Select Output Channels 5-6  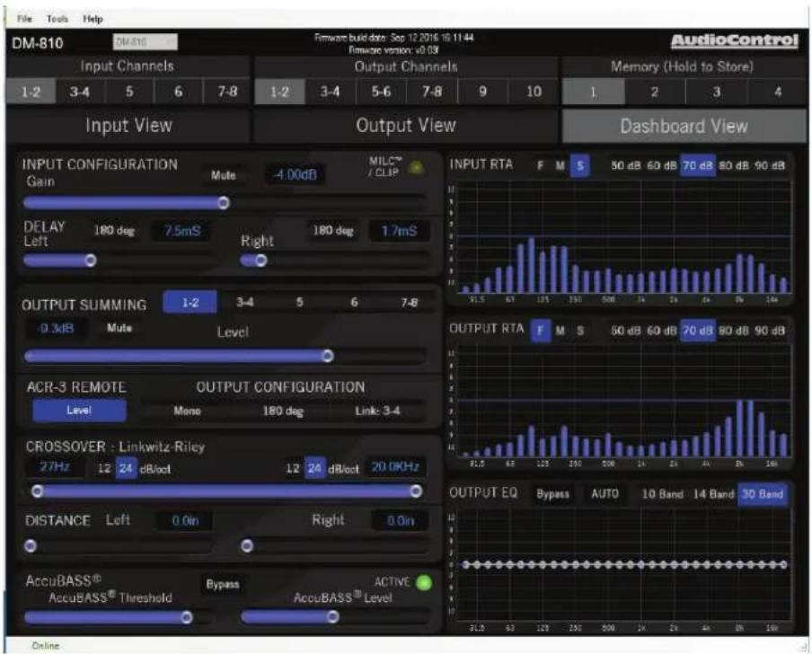tap(381, 92)
